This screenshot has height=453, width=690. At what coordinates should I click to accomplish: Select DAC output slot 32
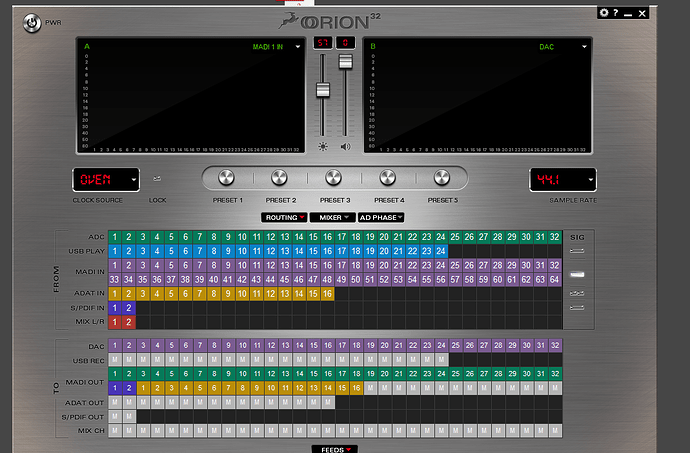pos(555,346)
